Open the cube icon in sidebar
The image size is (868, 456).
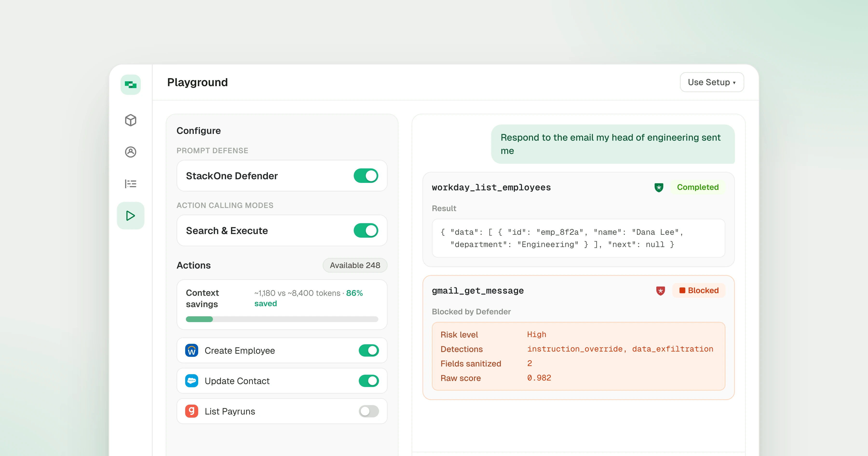click(131, 120)
